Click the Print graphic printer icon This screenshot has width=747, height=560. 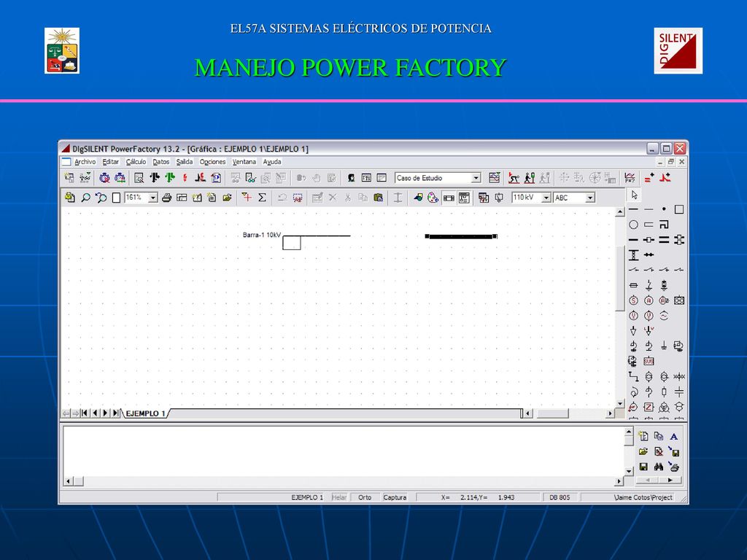166,198
